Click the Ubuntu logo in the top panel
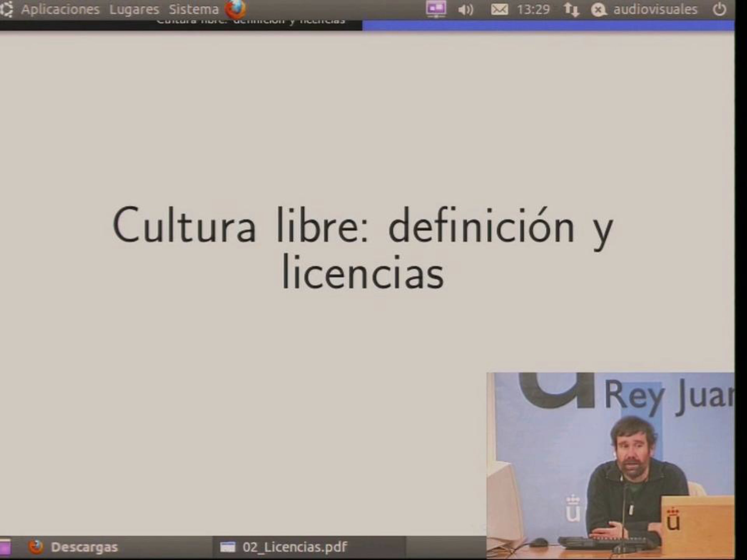This screenshot has width=747, height=560. [6, 9]
